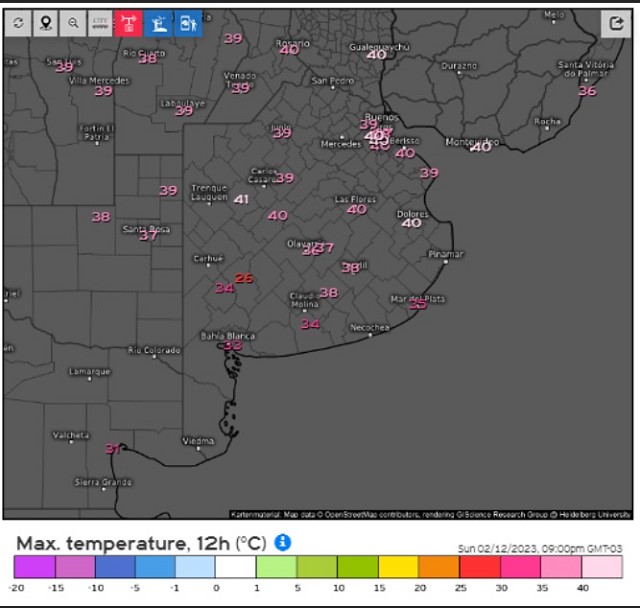Open the share/export icon at top right

click(615, 23)
